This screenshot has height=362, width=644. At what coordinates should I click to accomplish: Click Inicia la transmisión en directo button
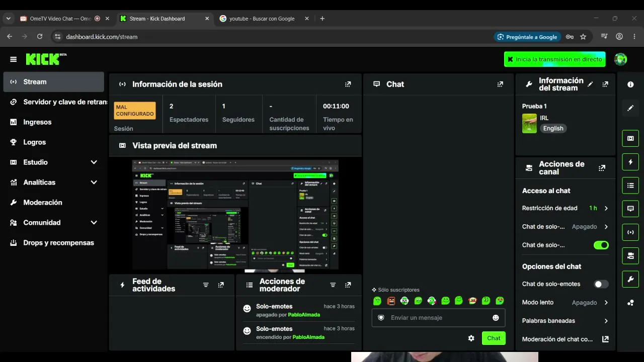click(x=554, y=59)
